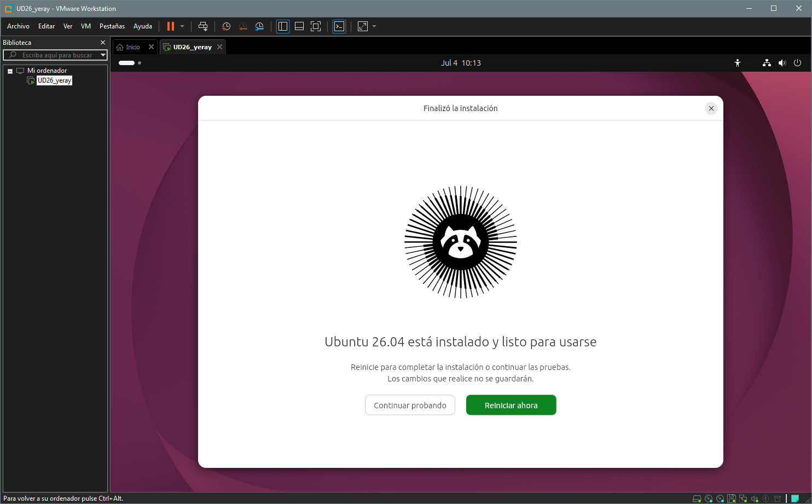
Task: Send Ctrl+Alt+Del to the guest
Action: [x=203, y=26]
